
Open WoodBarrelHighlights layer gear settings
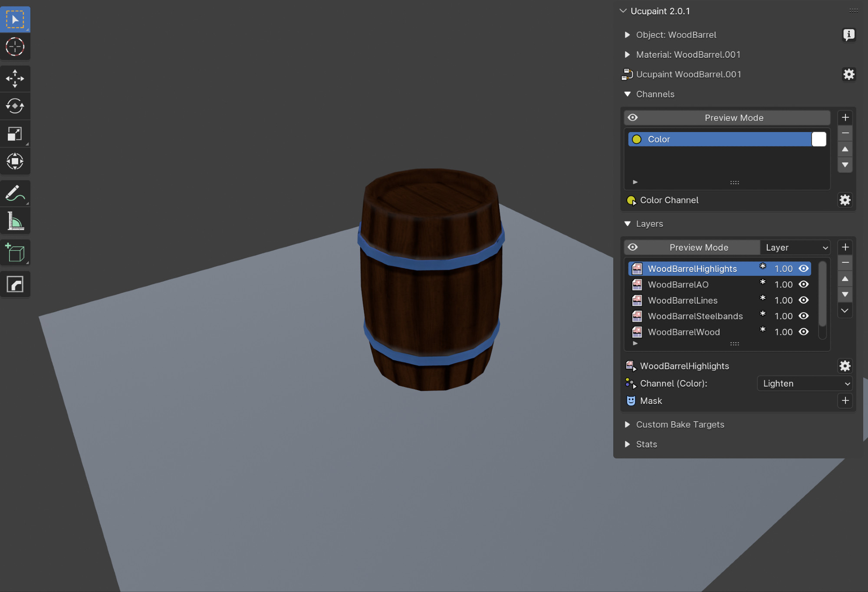pos(845,366)
